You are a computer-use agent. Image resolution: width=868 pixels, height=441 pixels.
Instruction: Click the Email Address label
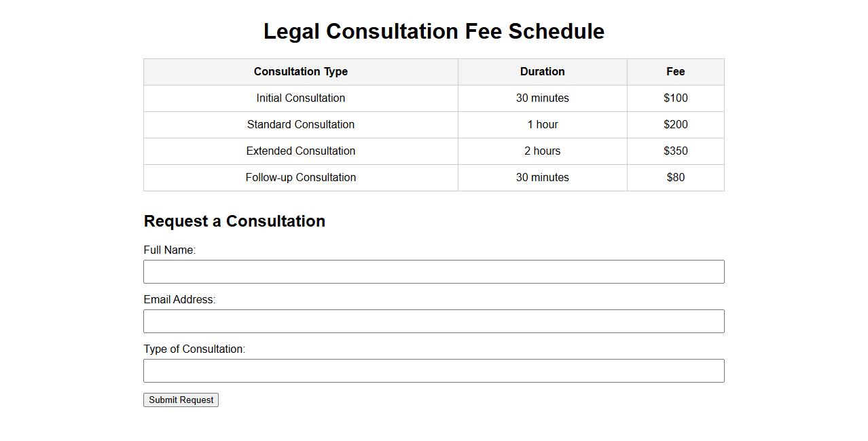(179, 300)
